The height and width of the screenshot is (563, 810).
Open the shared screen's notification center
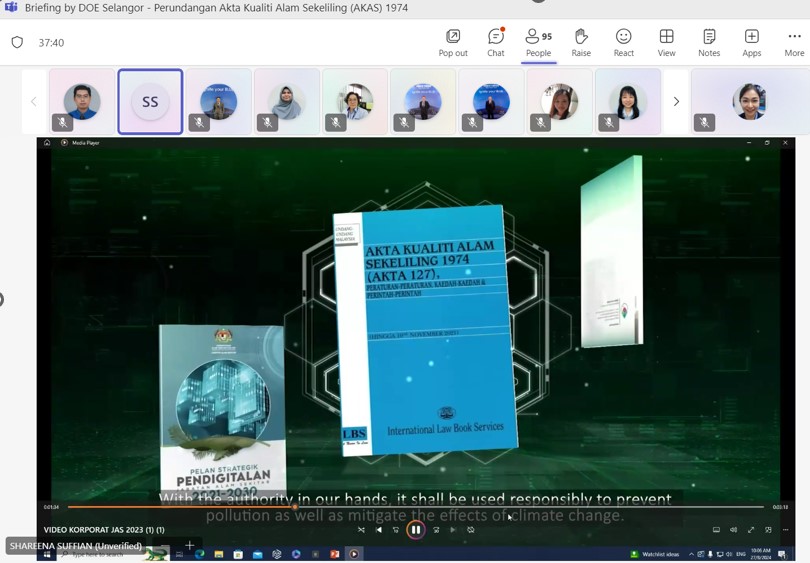[782, 554]
